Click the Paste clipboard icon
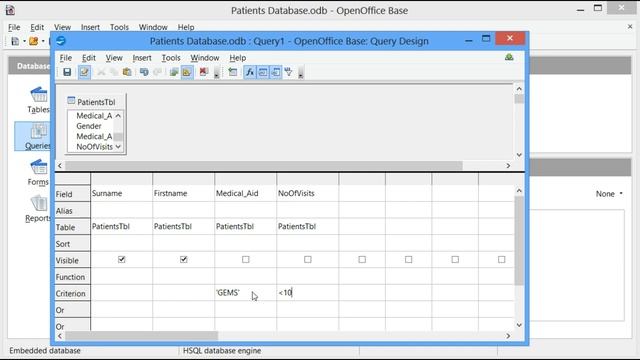Image resolution: width=640 pixels, height=360 pixels. [127, 72]
